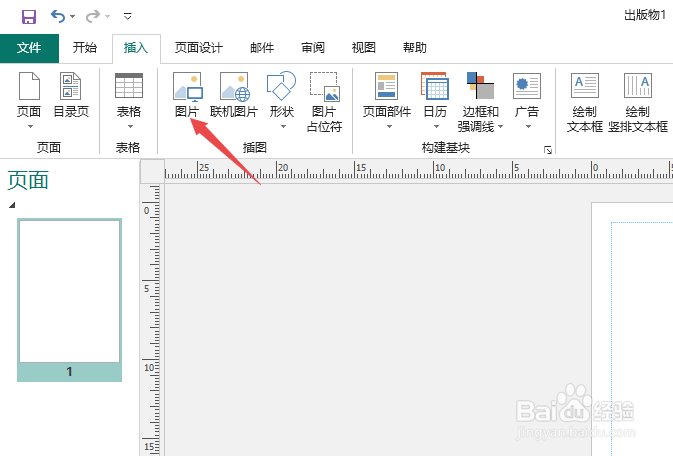Image resolution: width=673 pixels, height=456 pixels.
Task: Save the publication with the floppy disk icon
Action: point(29,17)
